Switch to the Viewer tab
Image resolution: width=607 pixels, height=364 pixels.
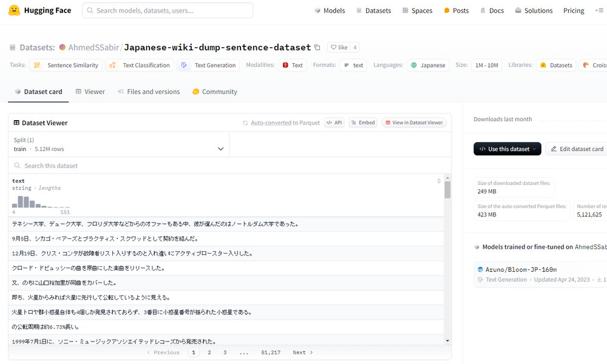[x=90, y=92]
